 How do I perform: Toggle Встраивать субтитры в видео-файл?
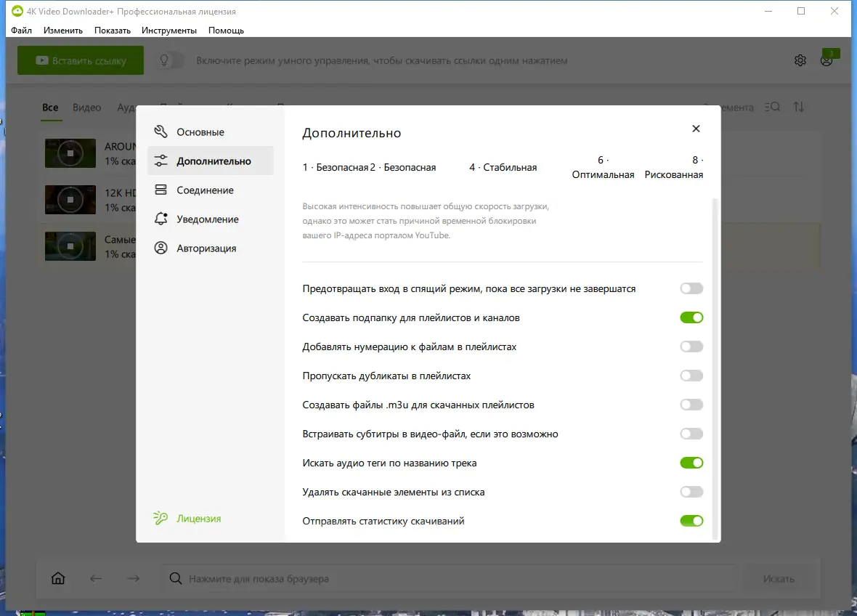[691, 434]
